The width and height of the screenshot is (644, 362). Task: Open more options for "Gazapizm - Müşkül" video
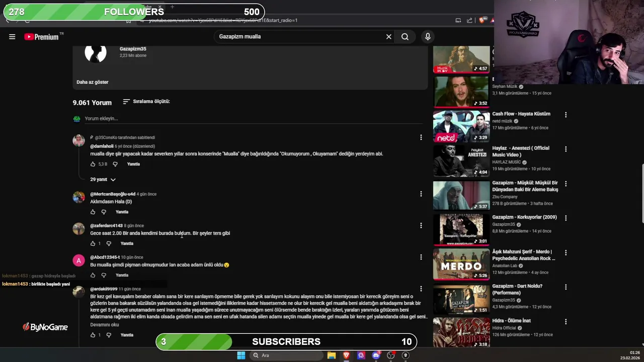(x=566, y=184)
